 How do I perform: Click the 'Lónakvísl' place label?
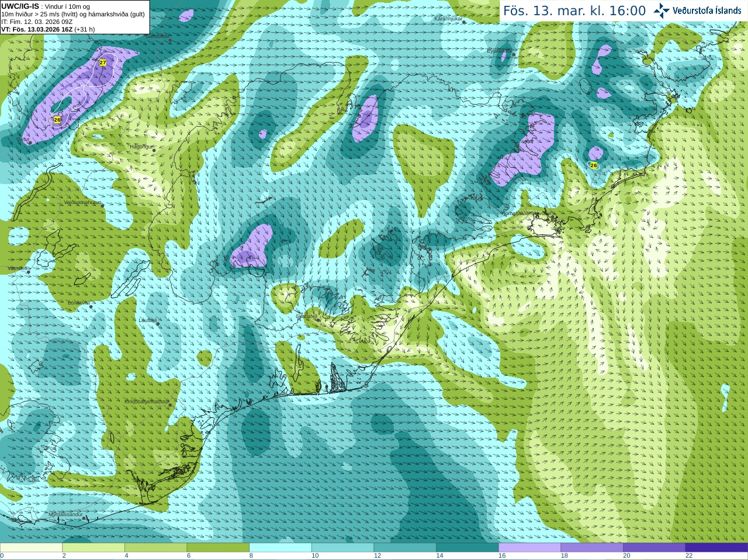(x=78, y=303)
